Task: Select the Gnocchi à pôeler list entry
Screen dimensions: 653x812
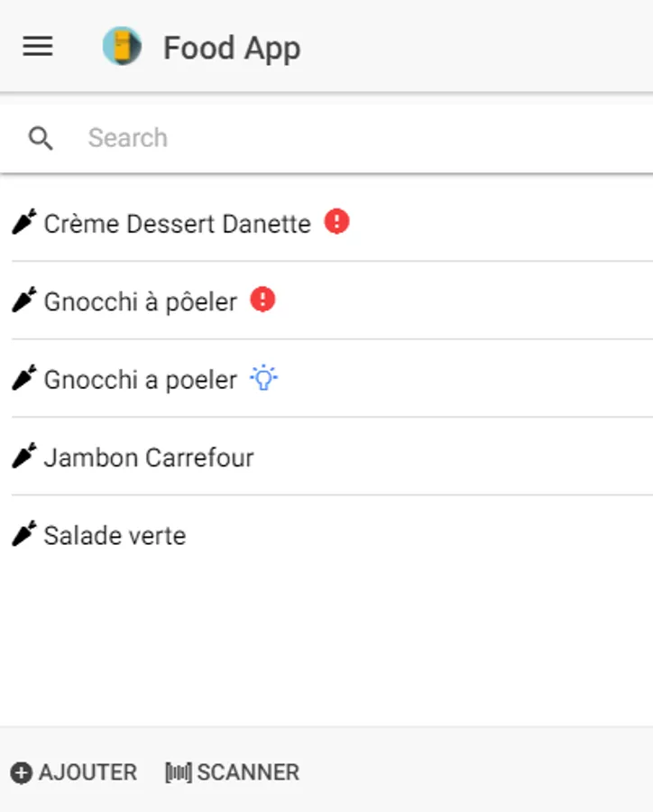Action: 141,302
